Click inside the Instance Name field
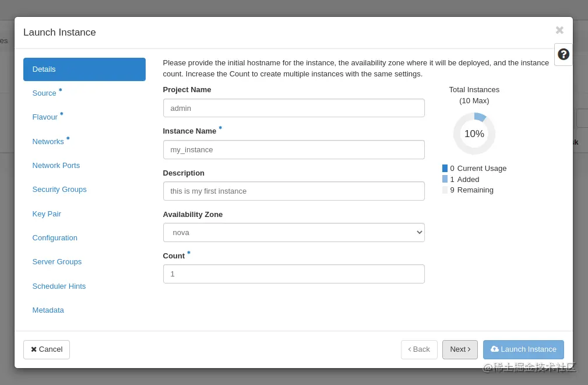 pyautogui.click(x=294, y=149)
